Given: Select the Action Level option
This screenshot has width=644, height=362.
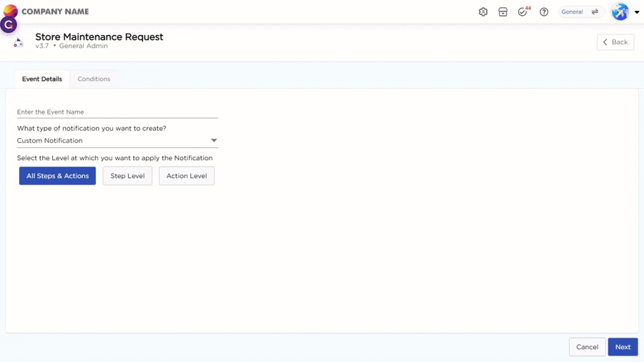Looking at the screenshot, I should pos(186,176).
